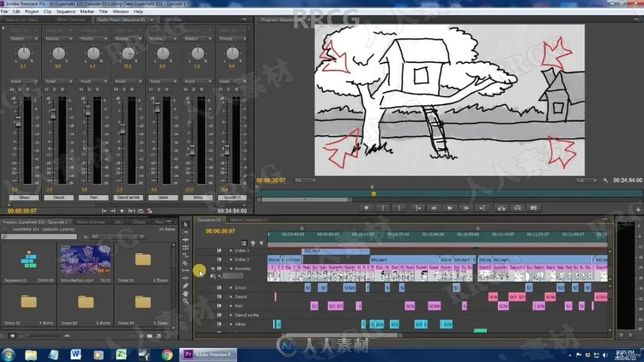Mute the Simon mixer track
This screenshot has width=644, height=362.
[12, 89]
